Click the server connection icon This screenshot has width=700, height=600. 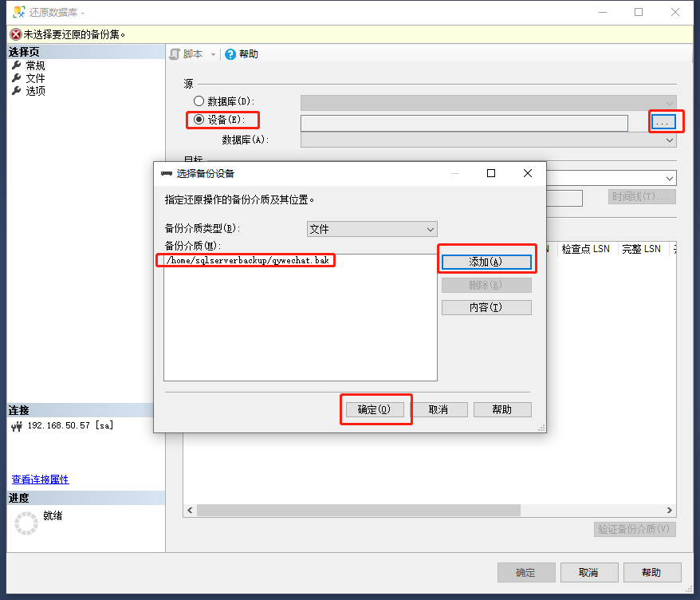18,426
